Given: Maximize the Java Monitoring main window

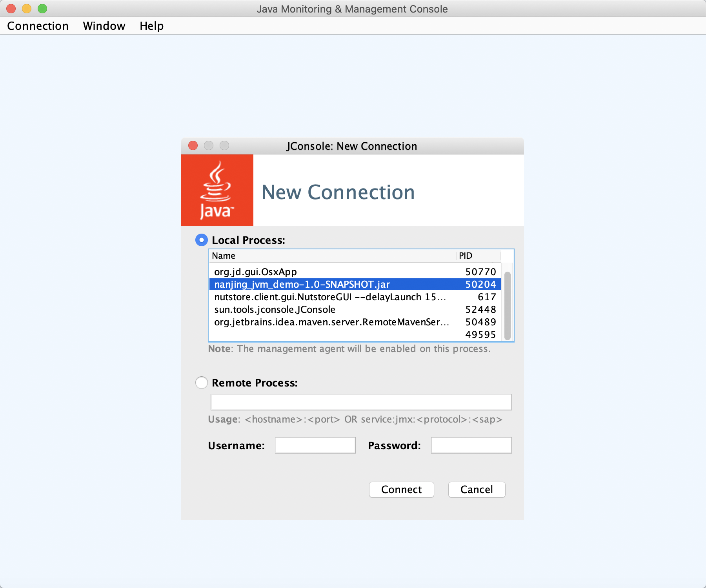Looking at the screenshot, I should 42,8.
